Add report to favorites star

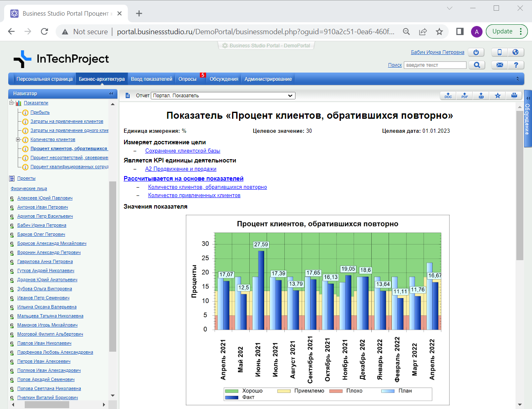(x=497, y=96)
